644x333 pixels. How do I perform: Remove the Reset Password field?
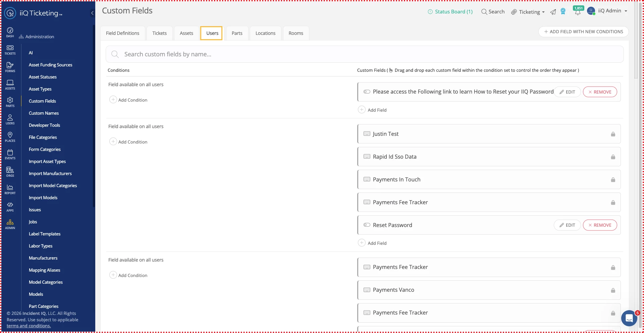point(600,225)
